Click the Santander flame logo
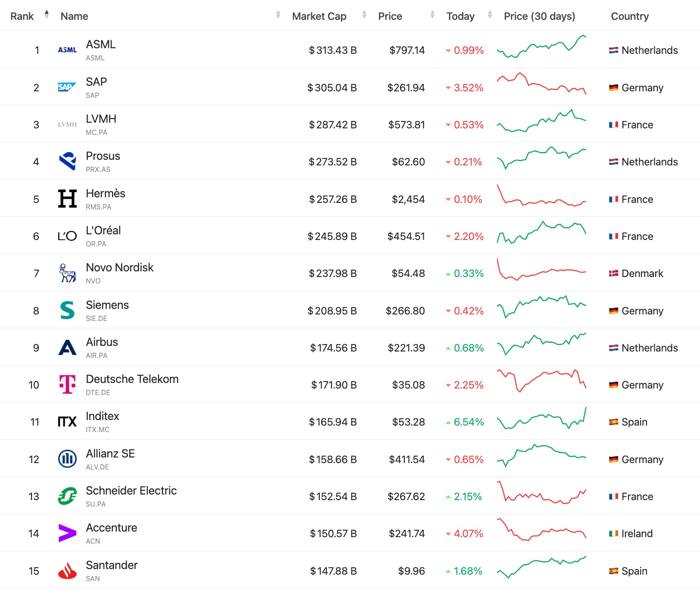The image size is (700, 591). [67, 571]
